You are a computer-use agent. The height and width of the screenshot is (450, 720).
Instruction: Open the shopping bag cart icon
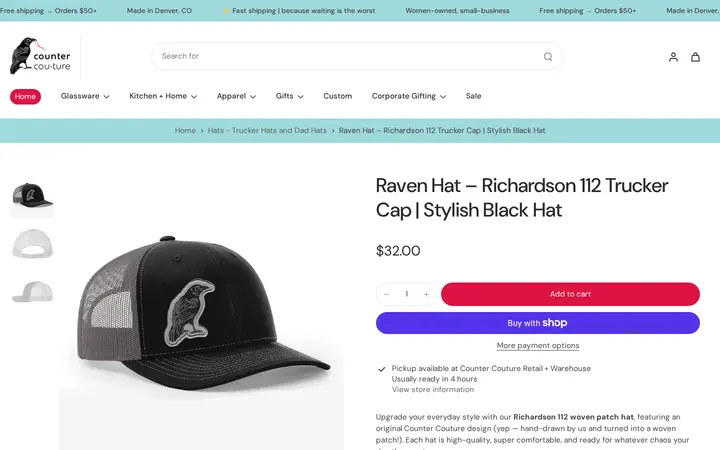point(696,56)
